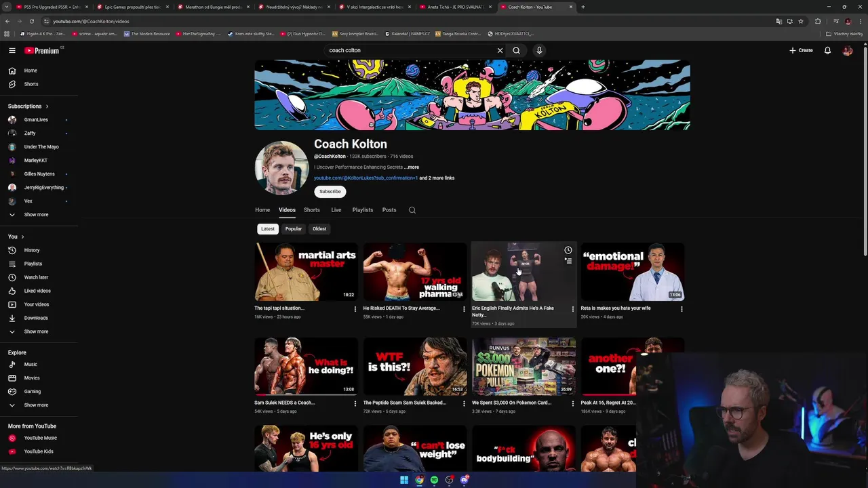Add Eric English video to Watch later

[x=568, y=250]
